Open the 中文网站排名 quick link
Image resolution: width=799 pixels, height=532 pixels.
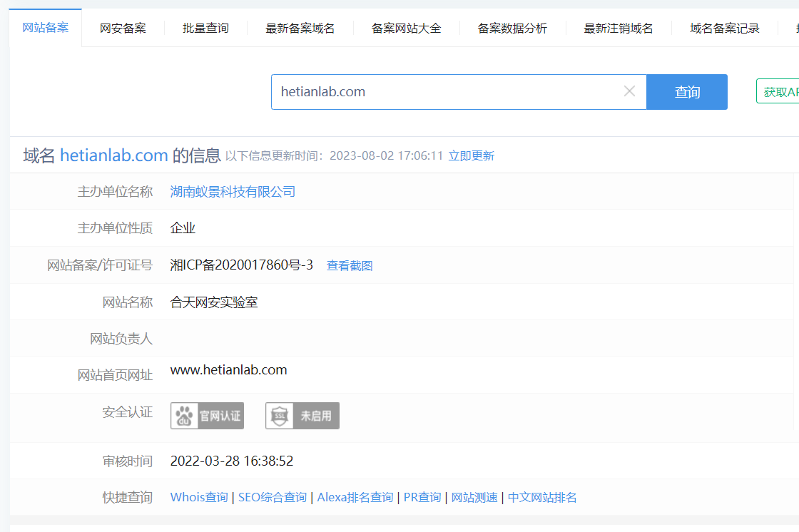point(542,497)
